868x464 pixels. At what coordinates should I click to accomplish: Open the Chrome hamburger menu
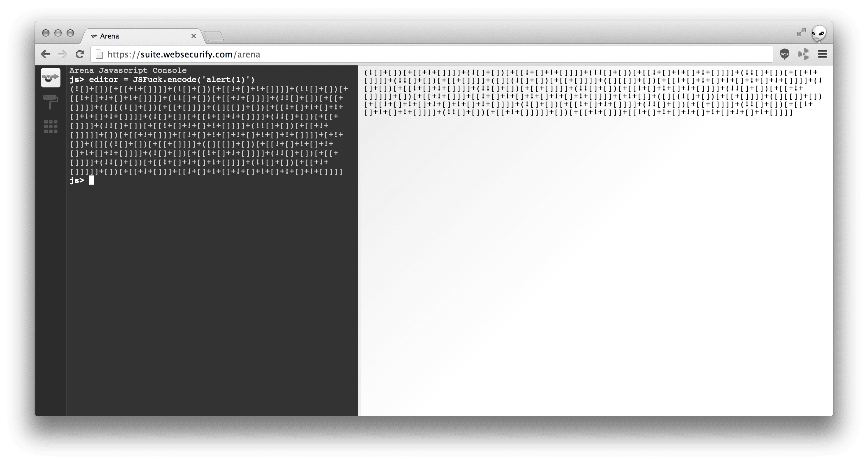coord(822,54)
